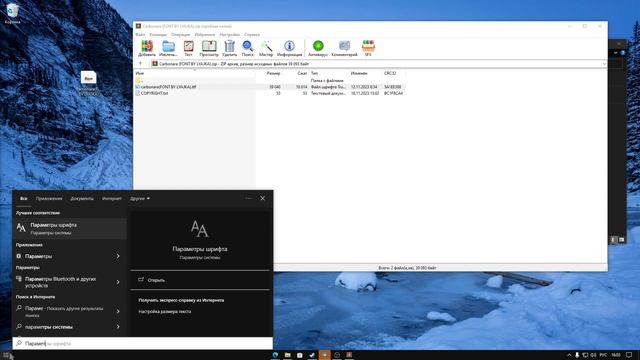This screenshot has width=640, height=360.
Task: Click the large AA font settings icon
Action: (x=200, y=229)
